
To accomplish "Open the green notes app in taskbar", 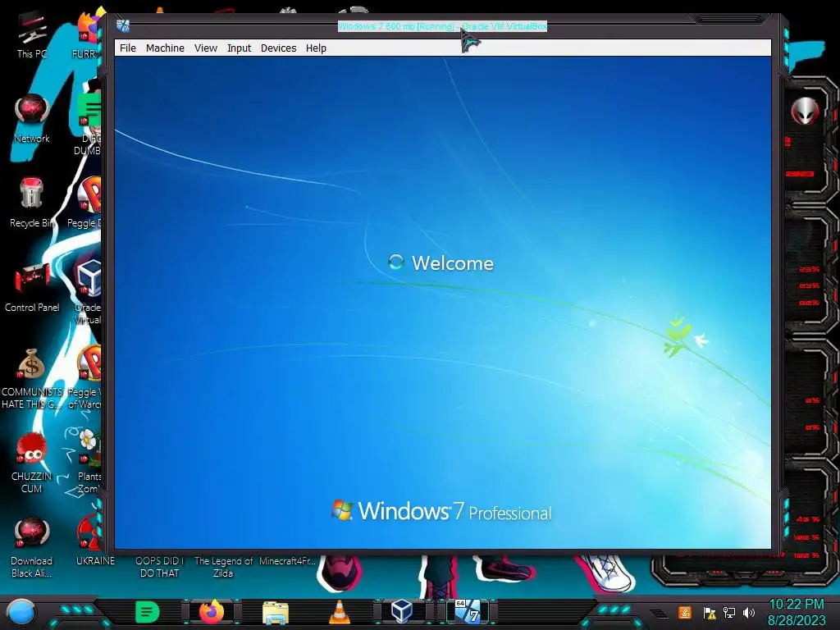I will (x=148, y=612).
